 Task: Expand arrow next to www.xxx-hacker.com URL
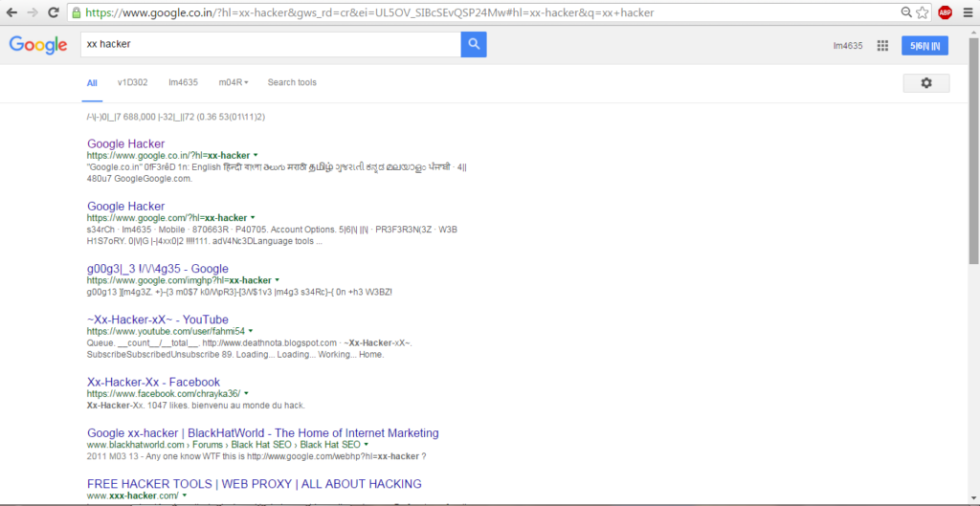click(185, 495)
